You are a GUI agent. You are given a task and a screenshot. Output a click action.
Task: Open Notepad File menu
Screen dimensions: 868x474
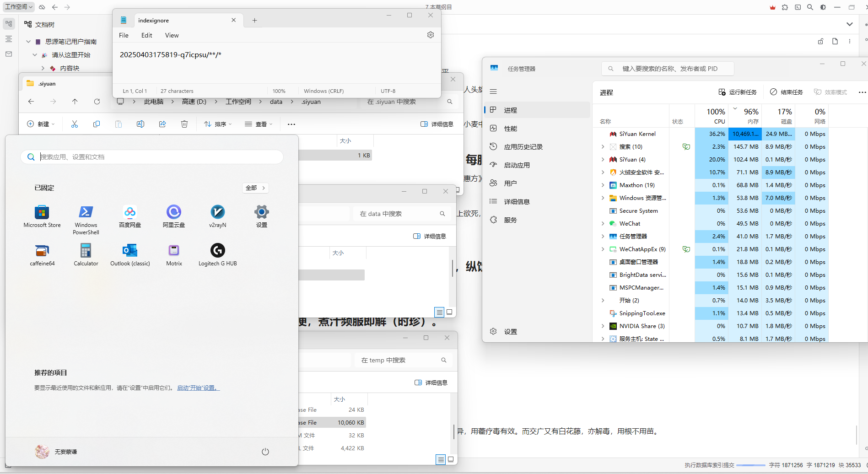pos(124,35)
